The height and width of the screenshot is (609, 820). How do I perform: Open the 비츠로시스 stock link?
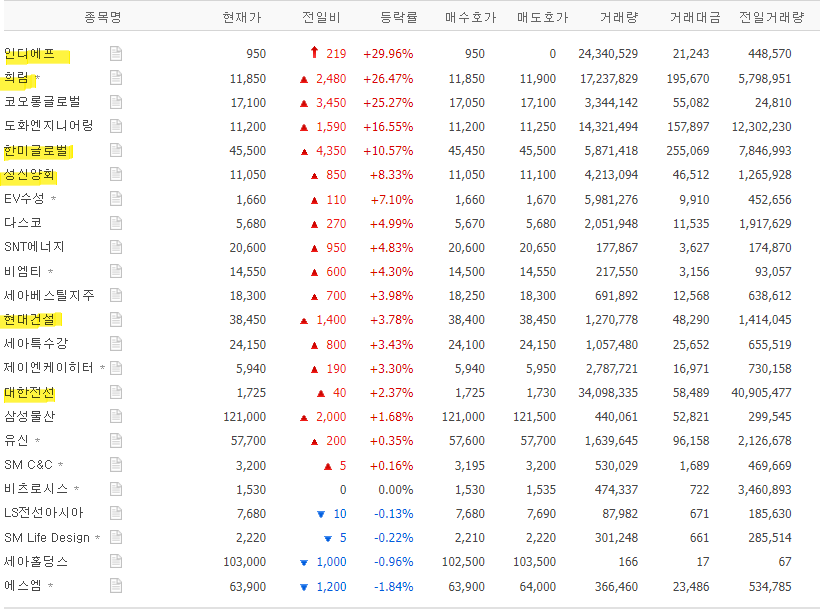[36, 489]
